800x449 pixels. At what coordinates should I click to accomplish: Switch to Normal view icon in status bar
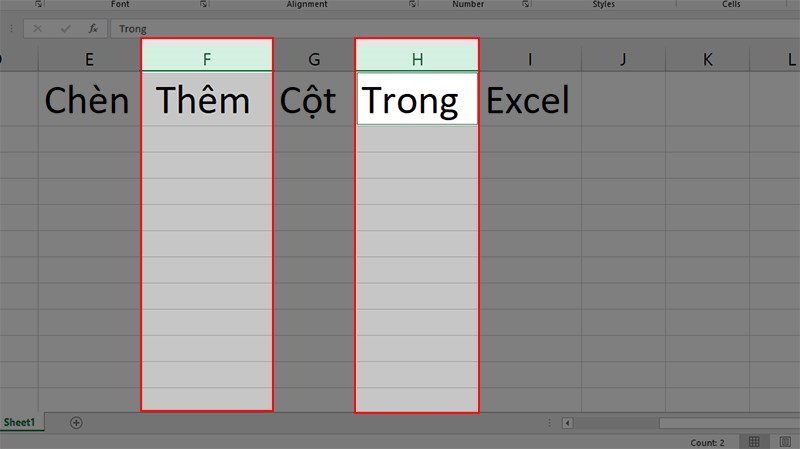(754, 442)
